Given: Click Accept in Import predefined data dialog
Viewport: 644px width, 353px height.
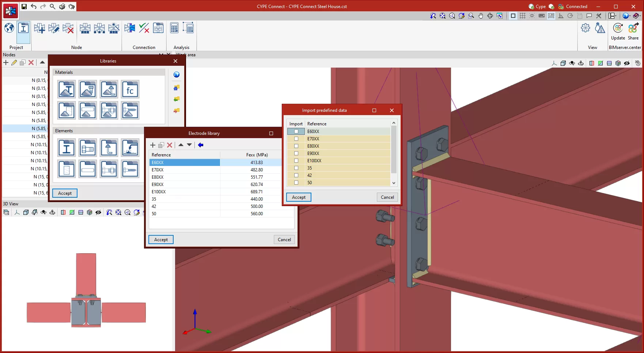Looking at the screenshot, I should pyautogui.click(x=299, y=197).
